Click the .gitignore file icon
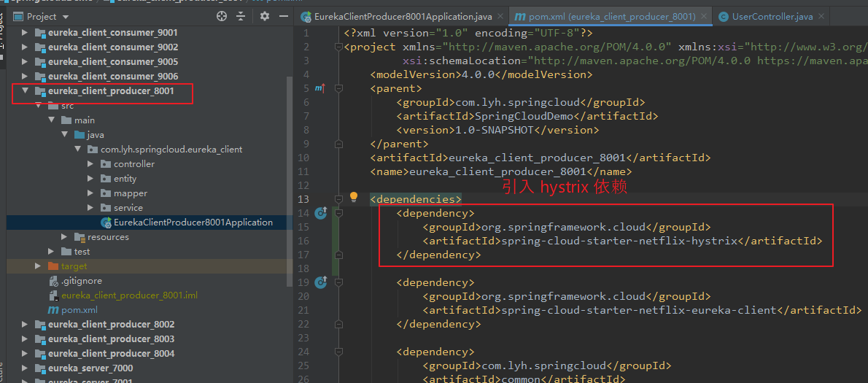The image size is (868, 383). 53,281
